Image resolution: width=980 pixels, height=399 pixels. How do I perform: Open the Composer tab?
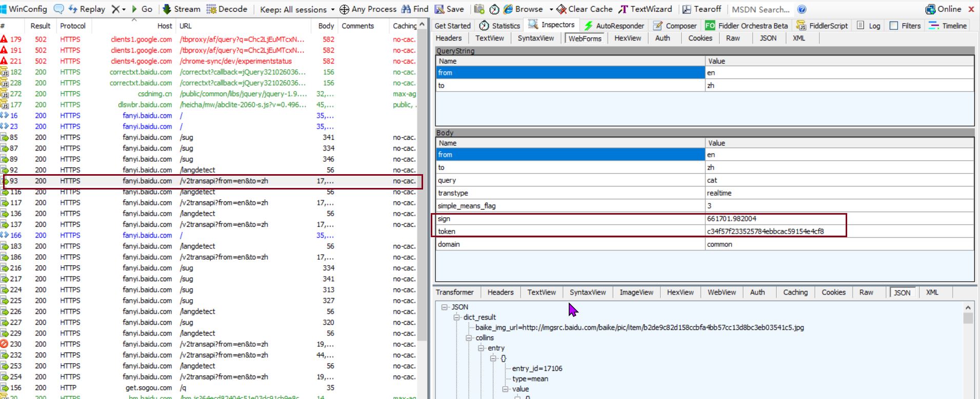pyautogui.click(x=675, y=26)
